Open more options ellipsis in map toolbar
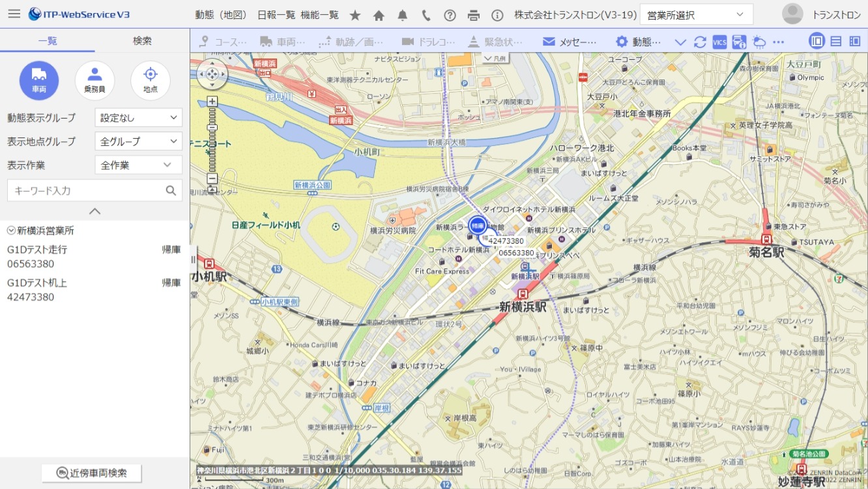868x489 pixels. [778, 42]
